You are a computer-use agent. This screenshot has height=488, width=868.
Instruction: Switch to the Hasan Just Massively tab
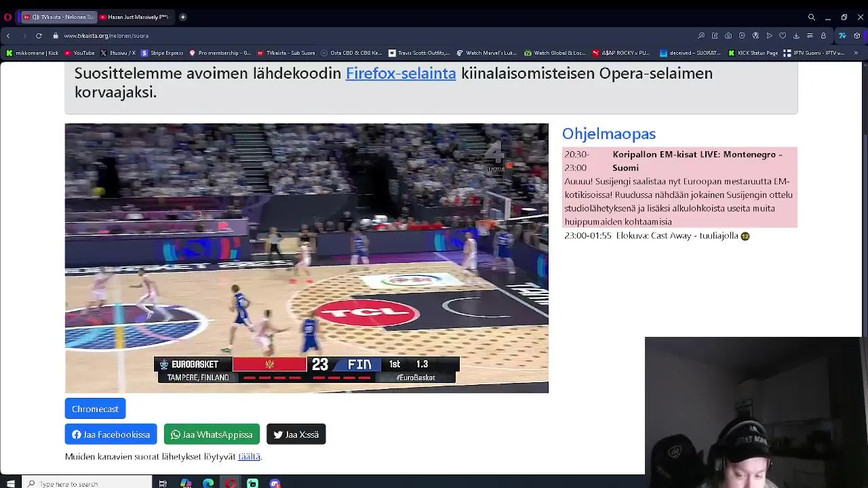135,17
